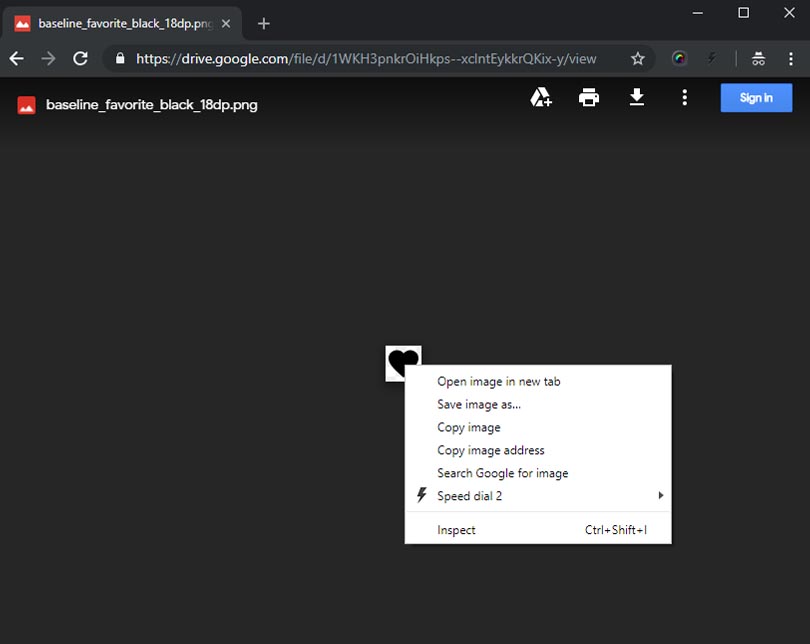Click the baseline_favorite_black_18dp.png filename in header
Viewport: 810px width, 644px height.
(x=151, y=105)
